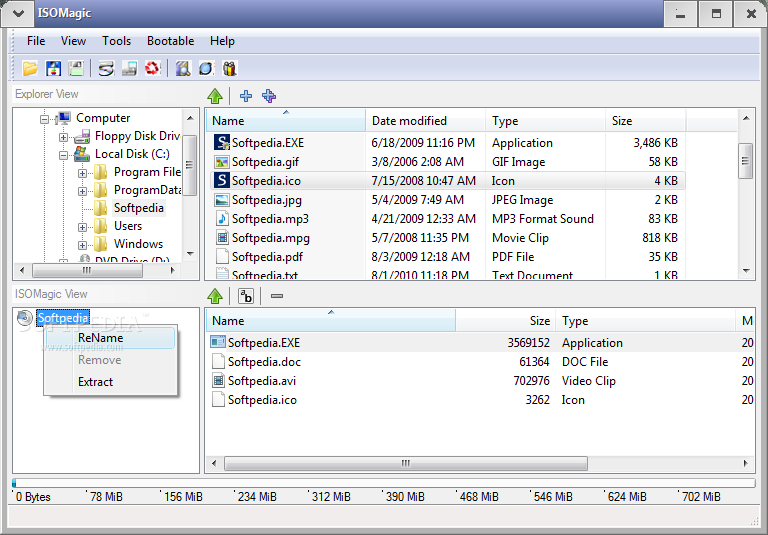
Task: Collapse the Local Disk (C:) node
Action: coord(63,155)
